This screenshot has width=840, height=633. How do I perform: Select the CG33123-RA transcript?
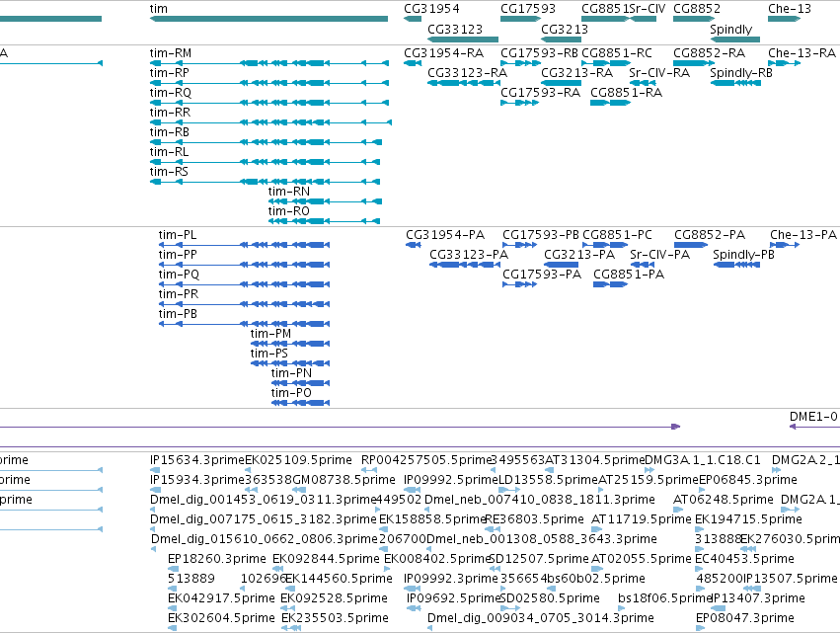pyautogui.click(x=463, y=83)
